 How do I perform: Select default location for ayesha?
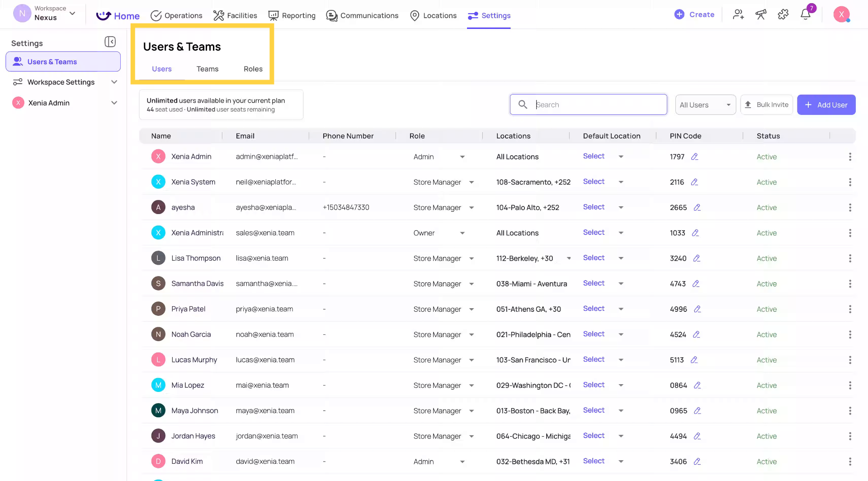pos(603,207)
